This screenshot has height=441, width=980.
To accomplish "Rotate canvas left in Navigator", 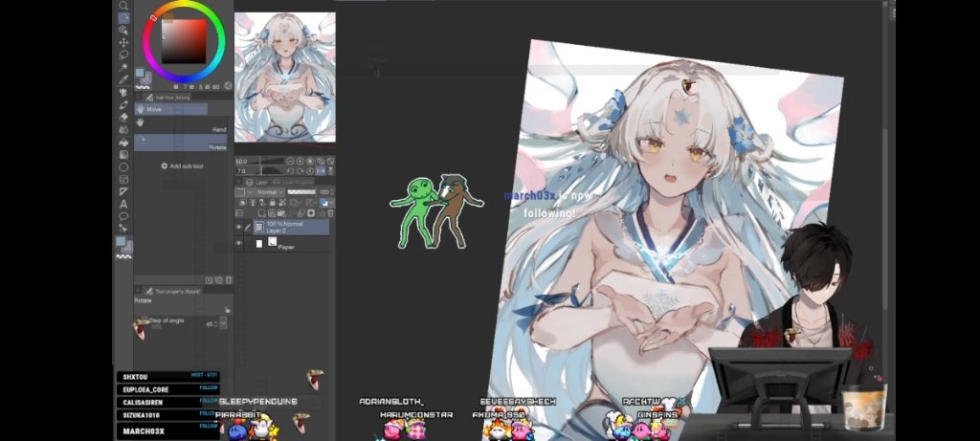I will [290, 171].
